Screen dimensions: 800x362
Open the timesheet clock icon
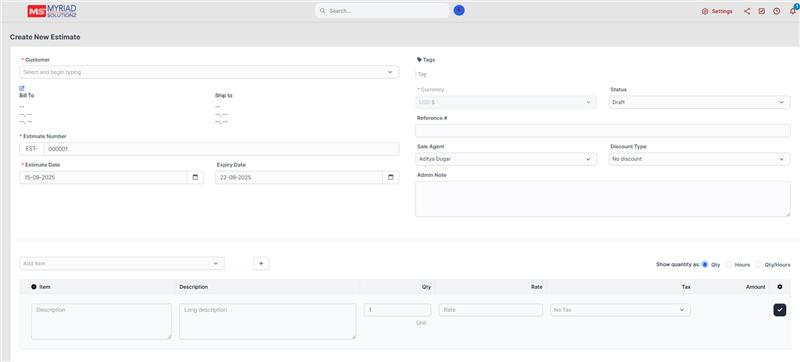pyautogui.click(x=777, y=11)
